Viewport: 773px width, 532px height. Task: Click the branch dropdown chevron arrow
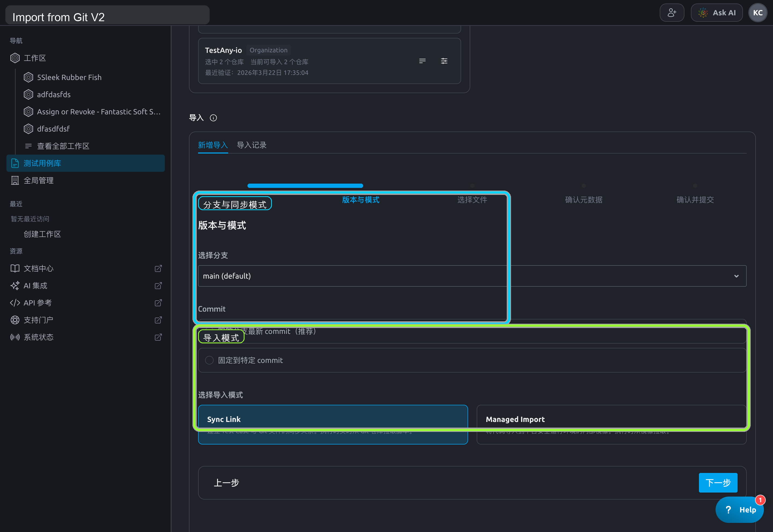point(736,276)
